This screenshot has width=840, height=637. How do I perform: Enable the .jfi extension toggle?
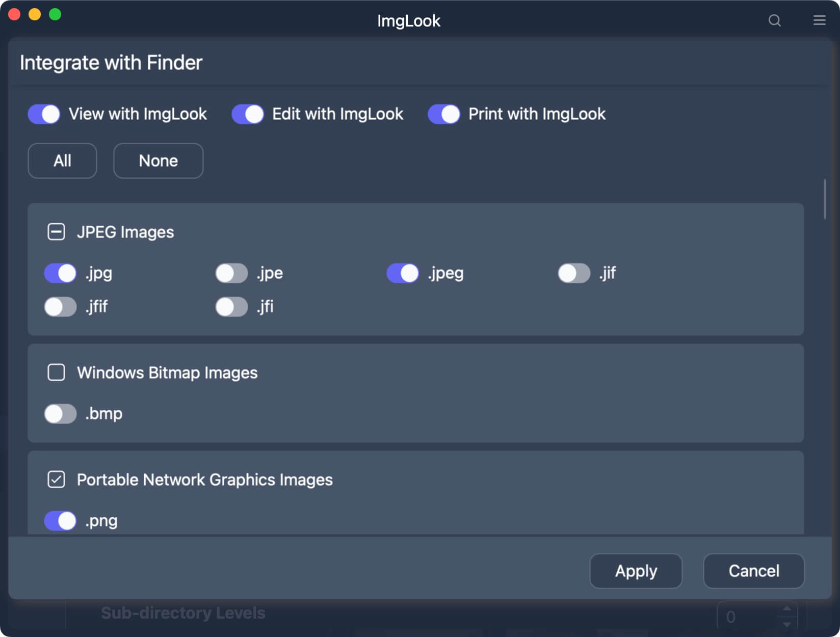[231, 307]
